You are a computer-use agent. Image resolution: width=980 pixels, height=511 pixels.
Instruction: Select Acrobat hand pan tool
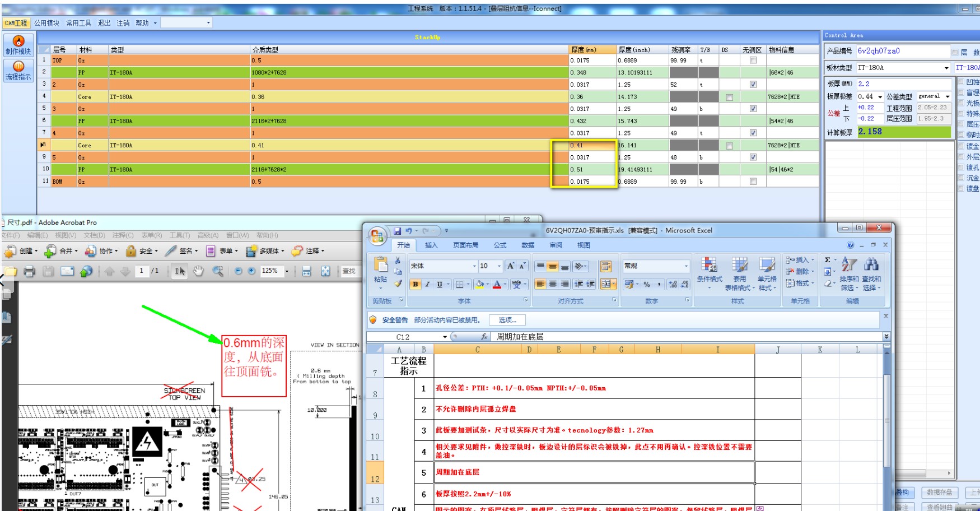point(198,271)
